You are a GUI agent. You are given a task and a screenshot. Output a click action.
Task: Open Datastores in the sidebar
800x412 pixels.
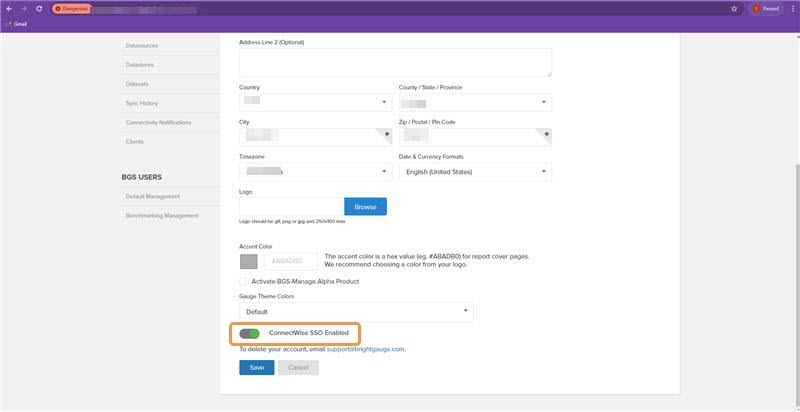tap(140, 65)
